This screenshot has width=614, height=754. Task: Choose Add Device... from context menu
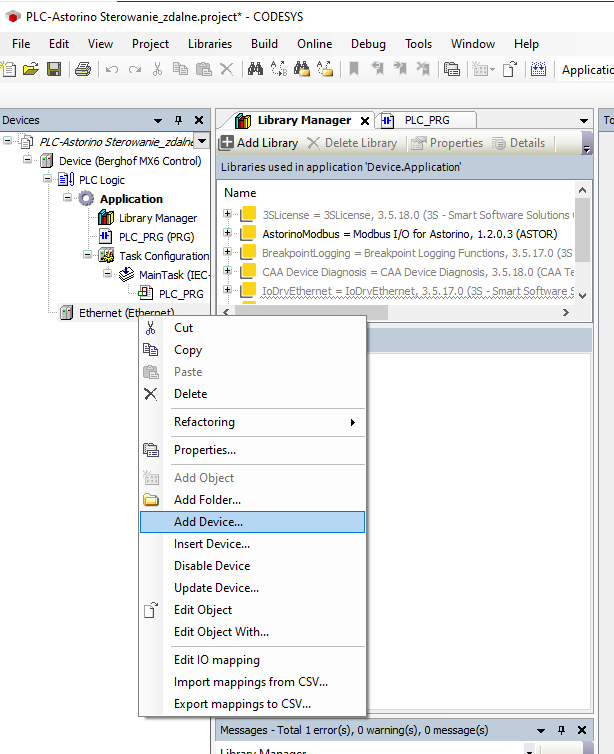click(252, 522)
